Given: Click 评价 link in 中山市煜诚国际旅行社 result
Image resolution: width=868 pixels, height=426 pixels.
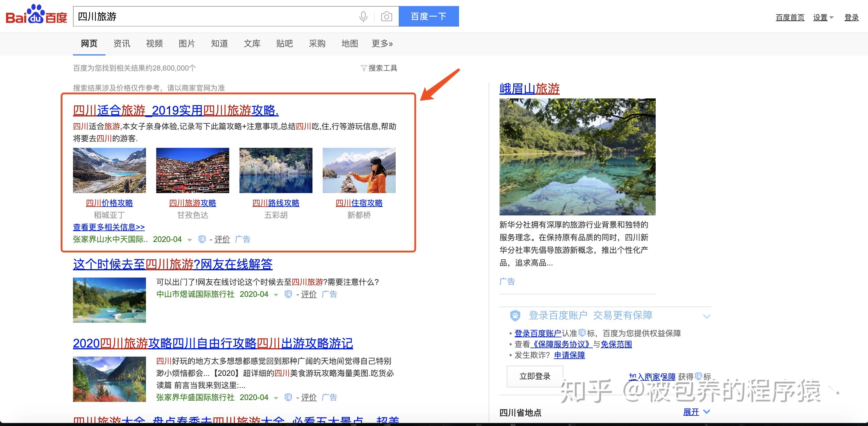Looking at the screenshot, I should (309, 294).
